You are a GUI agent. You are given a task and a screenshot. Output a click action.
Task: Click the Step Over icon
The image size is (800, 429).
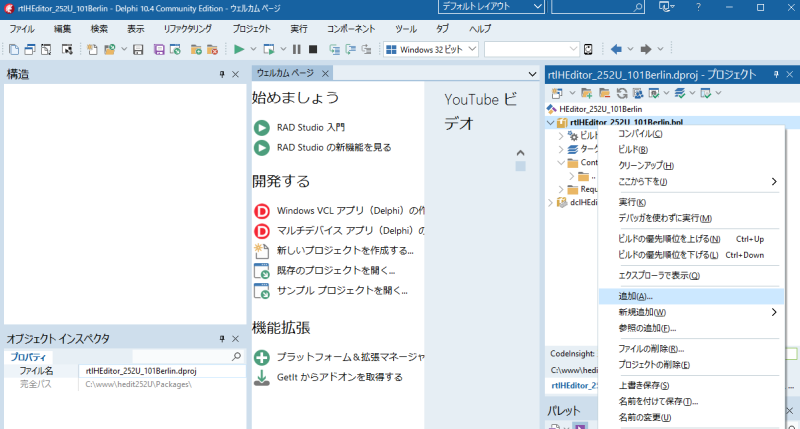click(x=351, y=49)
